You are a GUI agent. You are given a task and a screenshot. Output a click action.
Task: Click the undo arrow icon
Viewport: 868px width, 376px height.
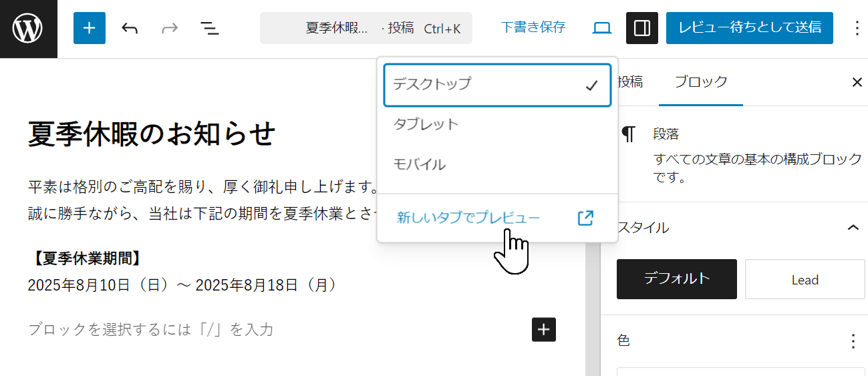pyautogui.click(x=130, y=28)
